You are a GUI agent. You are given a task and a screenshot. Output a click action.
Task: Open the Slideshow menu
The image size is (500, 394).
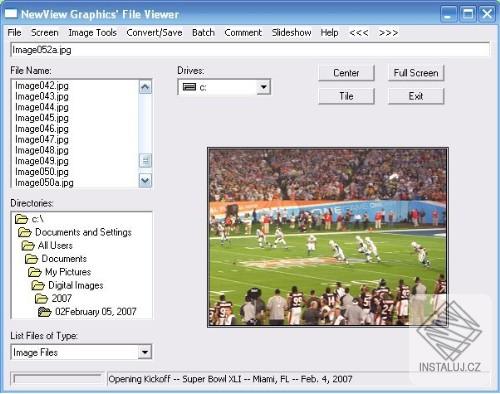[291, 33]
